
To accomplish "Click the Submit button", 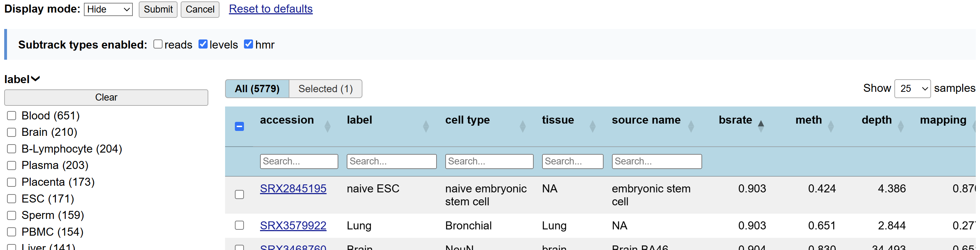I will 158,9.
